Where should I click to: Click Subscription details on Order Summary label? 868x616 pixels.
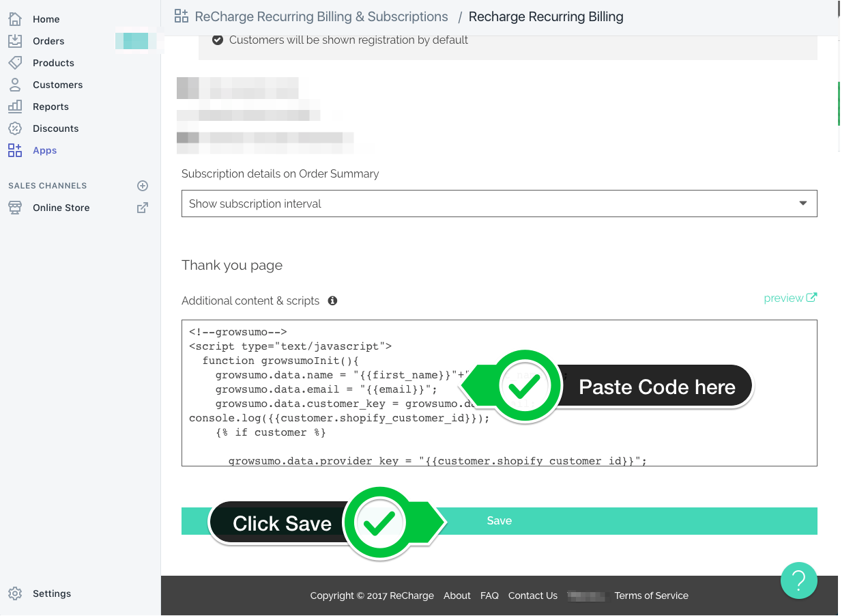(x=280, y=173)
